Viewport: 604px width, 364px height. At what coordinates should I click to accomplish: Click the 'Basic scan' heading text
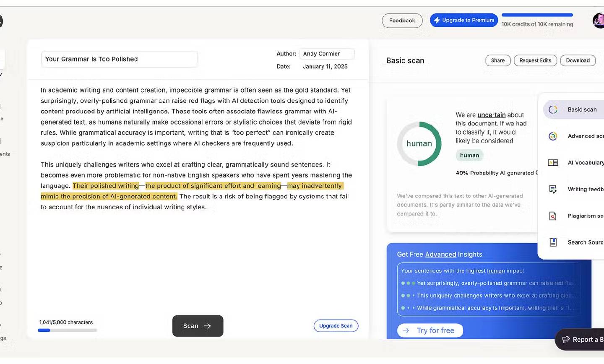[x=405, y=61]
